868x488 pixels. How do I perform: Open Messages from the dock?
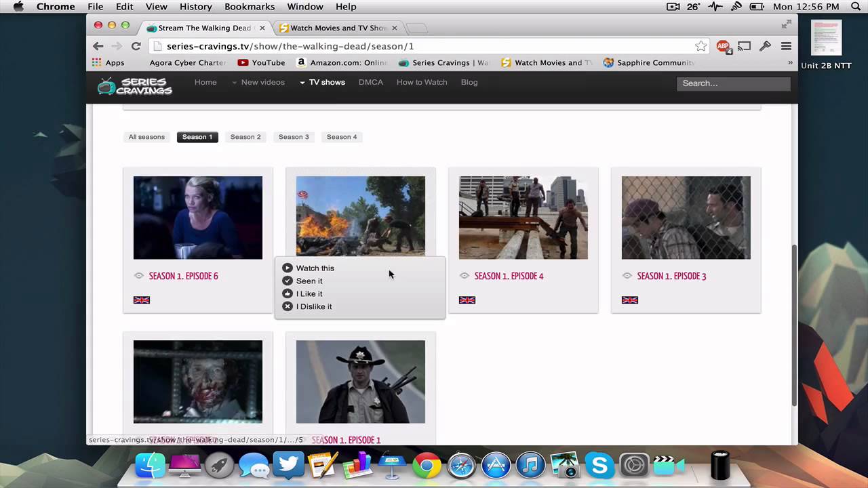click(x=254, y=467)
